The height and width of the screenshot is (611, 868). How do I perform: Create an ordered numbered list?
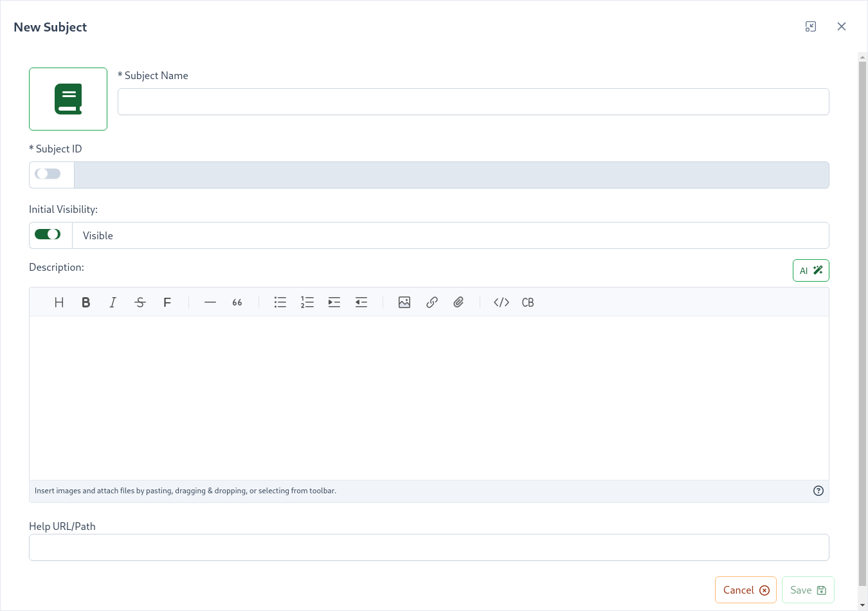(x=307, y=302)
